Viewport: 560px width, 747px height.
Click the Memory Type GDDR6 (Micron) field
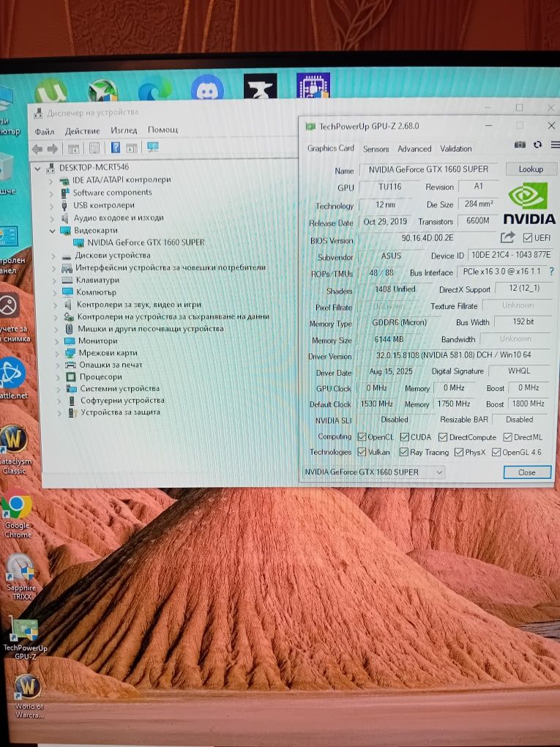[399, 322]
